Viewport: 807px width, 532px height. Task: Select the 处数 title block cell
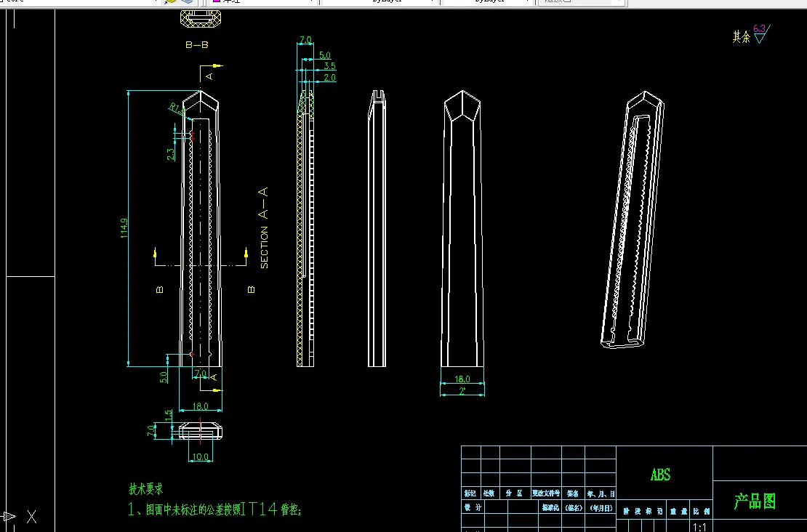[489, 493]
